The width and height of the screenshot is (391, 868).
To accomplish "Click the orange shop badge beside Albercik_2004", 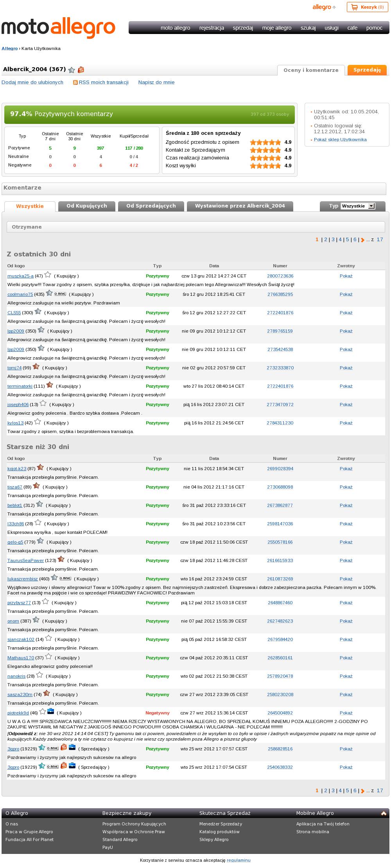I will click(81, 70).
